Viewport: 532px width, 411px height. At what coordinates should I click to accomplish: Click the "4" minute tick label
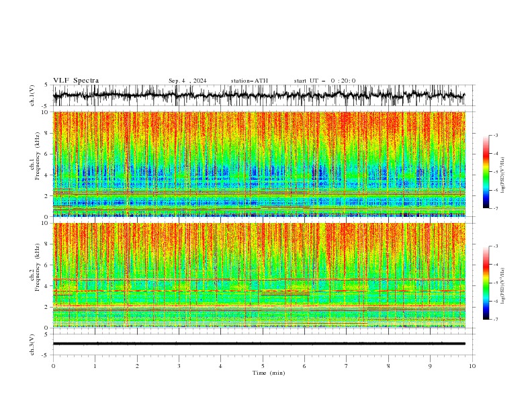click(220, 366)
